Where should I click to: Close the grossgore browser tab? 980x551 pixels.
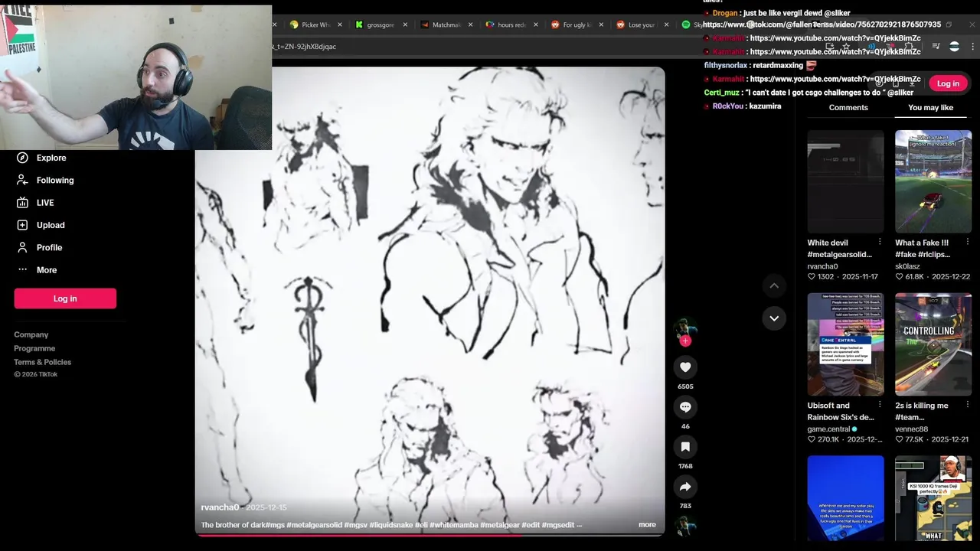(405, 24)
